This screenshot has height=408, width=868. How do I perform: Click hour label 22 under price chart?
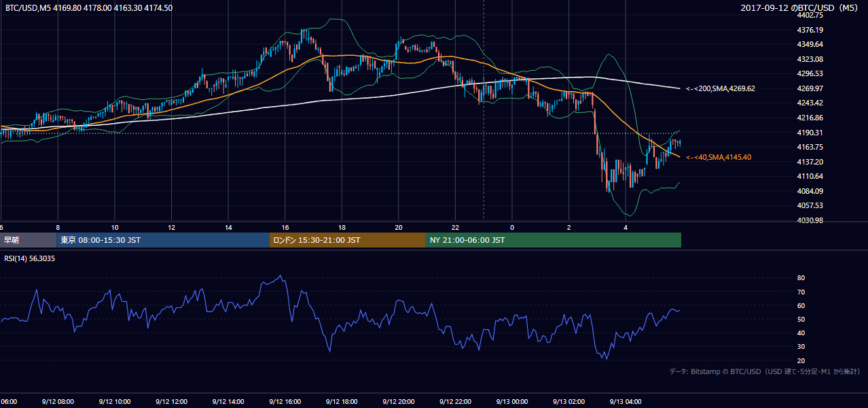pos(455,228)
